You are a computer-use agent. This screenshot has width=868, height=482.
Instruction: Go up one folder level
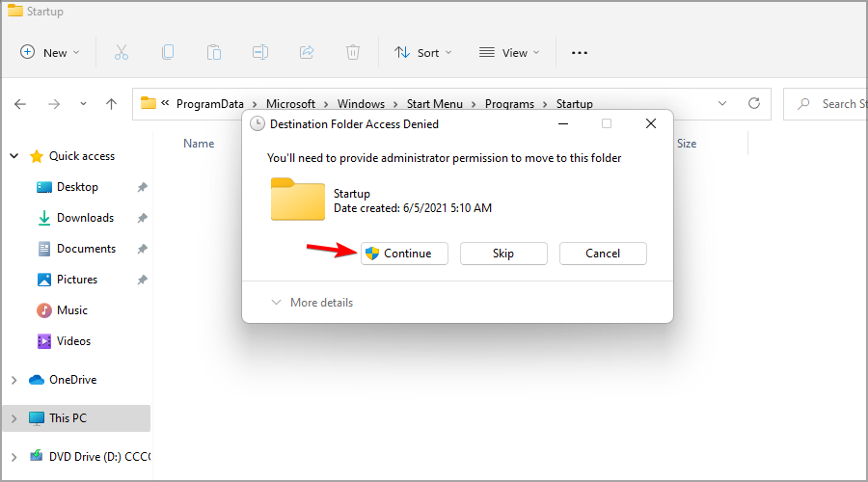pyautogui.click(x=111, y=104)
